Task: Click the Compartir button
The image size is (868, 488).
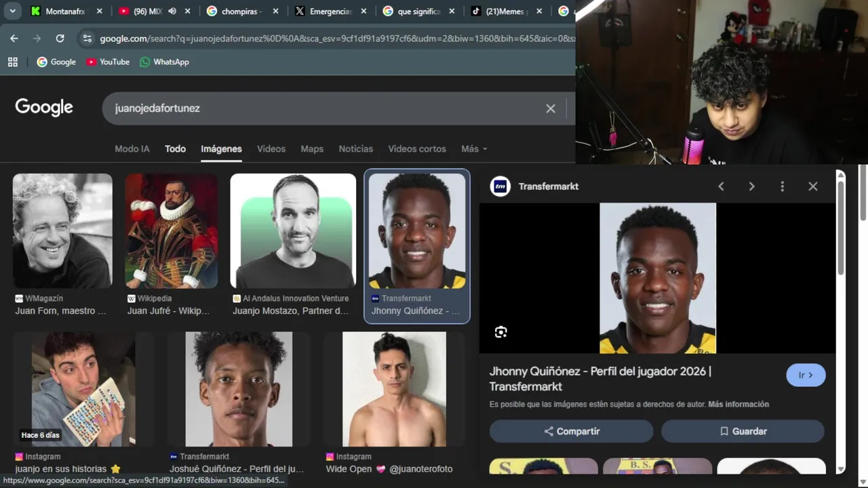Action: click(x=572, y=431)
